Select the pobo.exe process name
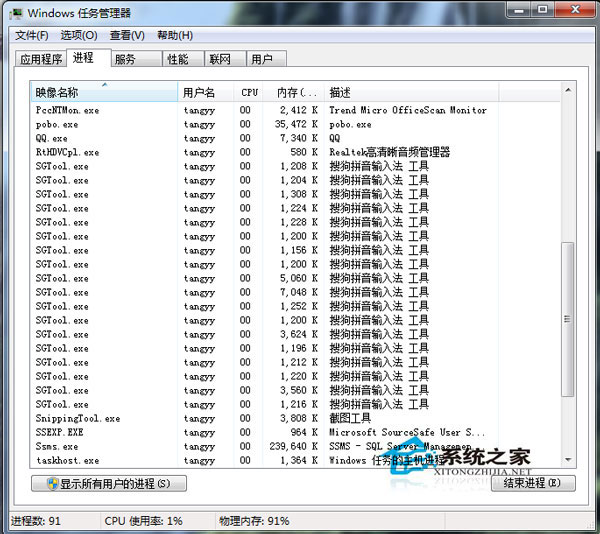Image resolution: width=600 pixels, height=534 pixels. (x=57, y=124)
